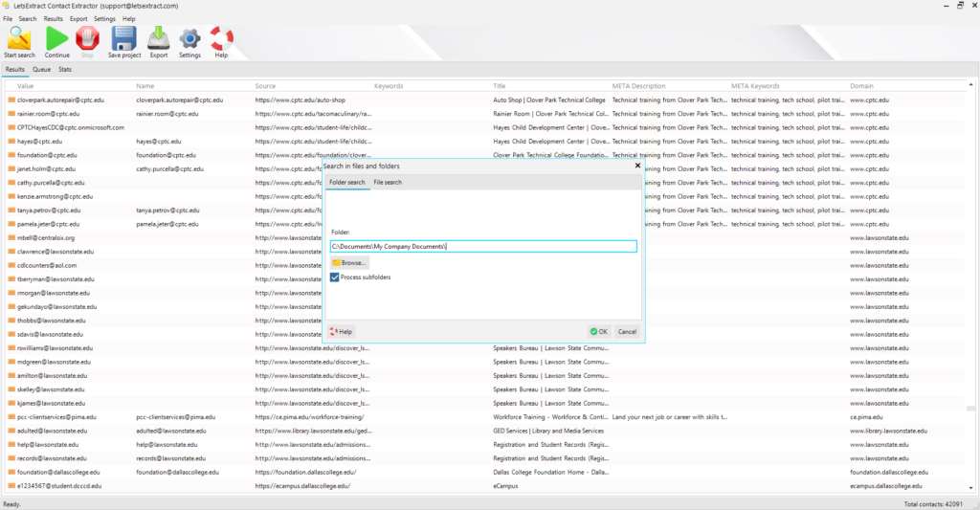Switch to the Stats tab
The width and height of the screenshot is (980, 510).
tap(65, 70)
